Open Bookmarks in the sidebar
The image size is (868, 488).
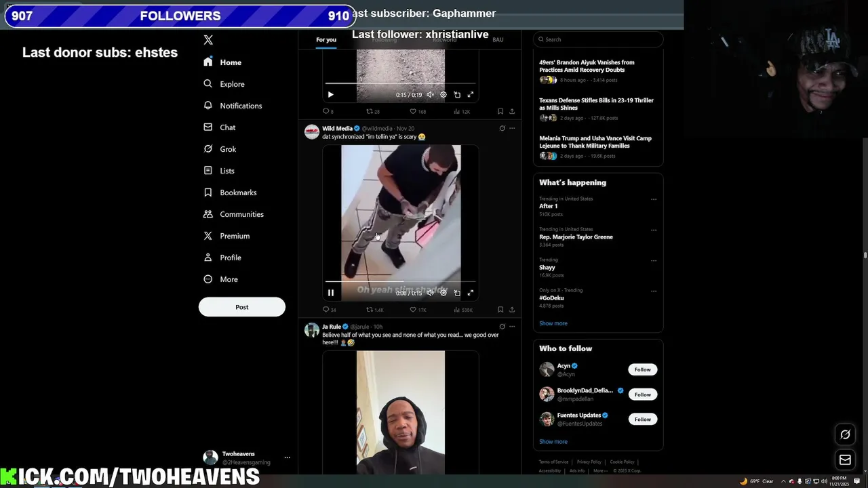coord(230,192)
